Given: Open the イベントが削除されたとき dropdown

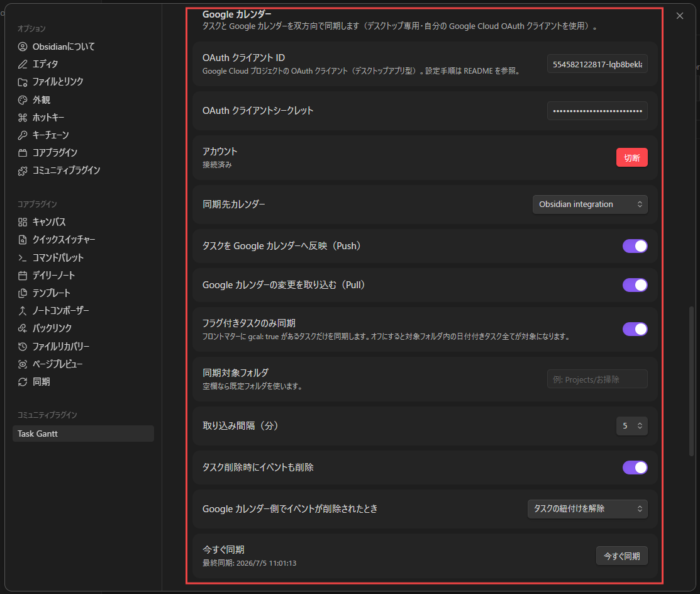Looking at the screenshot, I should [587, 509].
